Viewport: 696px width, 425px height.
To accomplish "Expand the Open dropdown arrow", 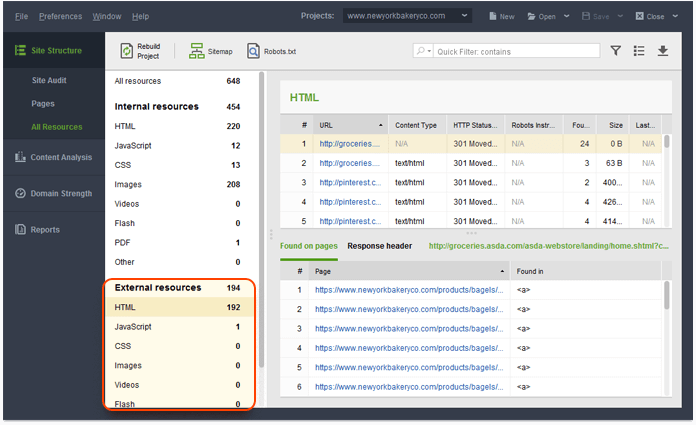I will [x=566, y=16].
